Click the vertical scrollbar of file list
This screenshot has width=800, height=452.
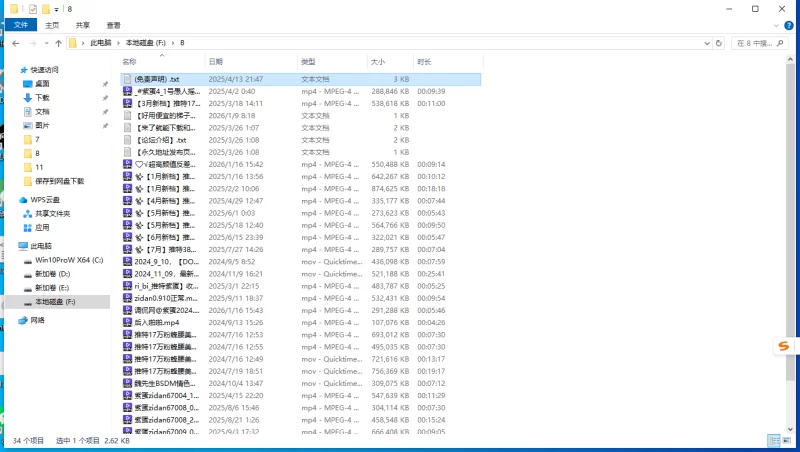pos(790,224)
